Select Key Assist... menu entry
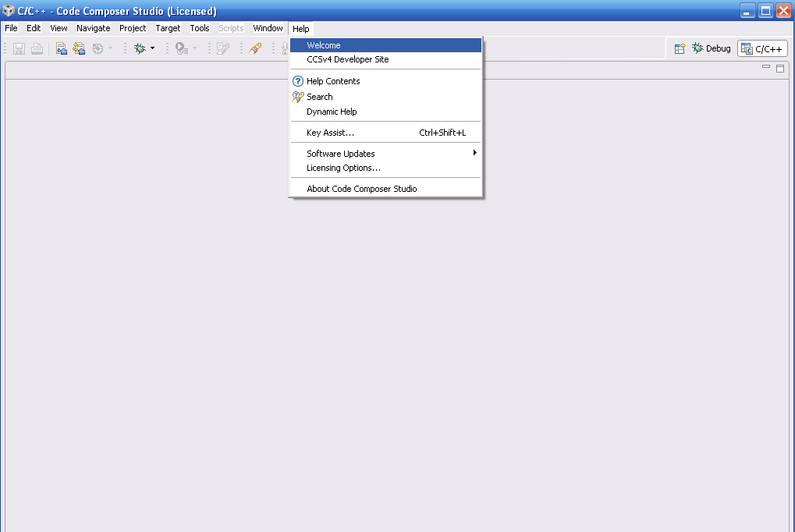795x532 pixels. [x=386, y=133]
